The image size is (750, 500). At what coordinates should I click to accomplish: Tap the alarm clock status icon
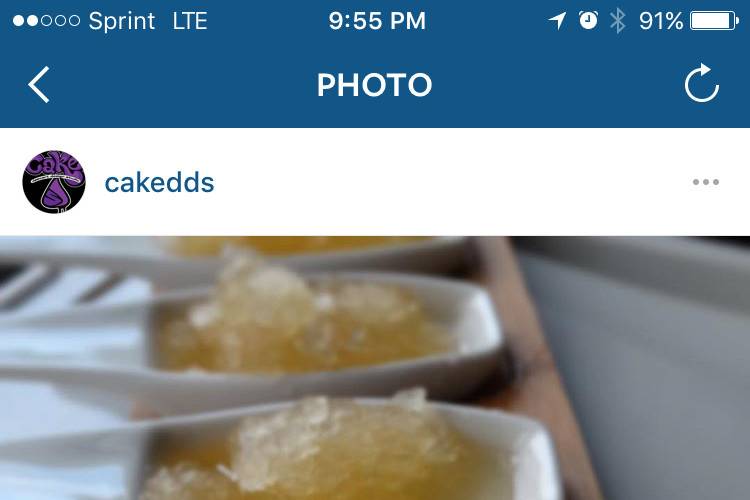pyautogui.click(x=588, y=20)
